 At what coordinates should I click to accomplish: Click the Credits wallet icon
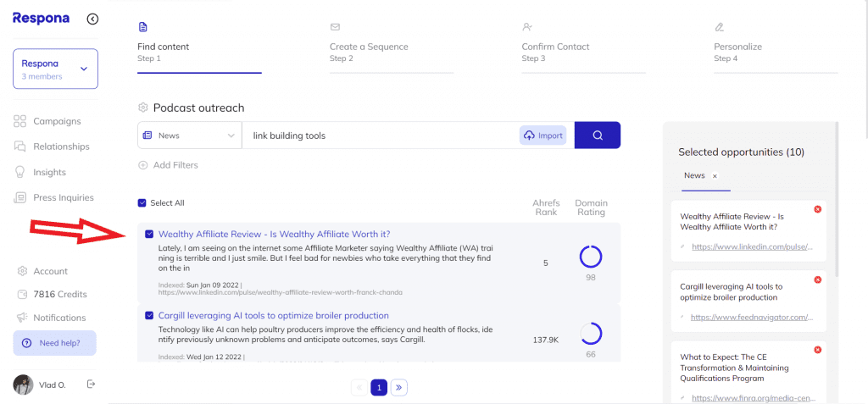point(22,295)
